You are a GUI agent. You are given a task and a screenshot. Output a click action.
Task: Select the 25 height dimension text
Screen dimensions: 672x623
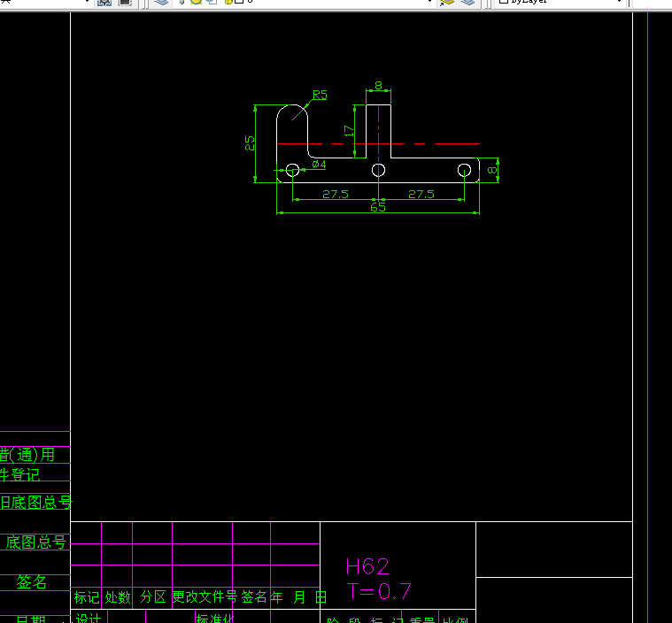pyautogui.click(x=250, y=143)
